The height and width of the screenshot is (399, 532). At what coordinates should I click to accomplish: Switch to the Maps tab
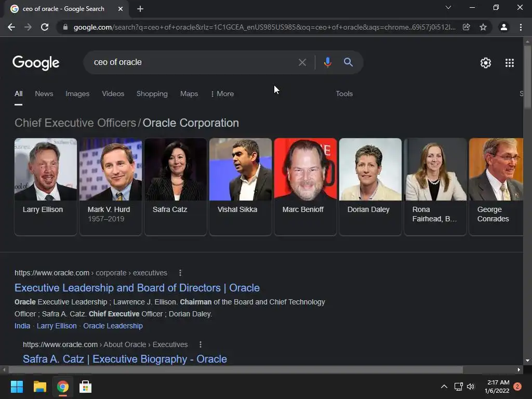tap(189, 94)
